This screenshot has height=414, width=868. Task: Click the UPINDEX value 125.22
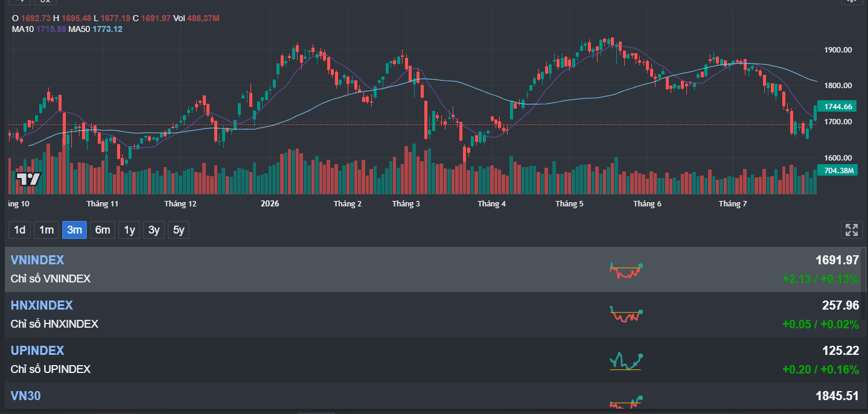coord(840,351)
